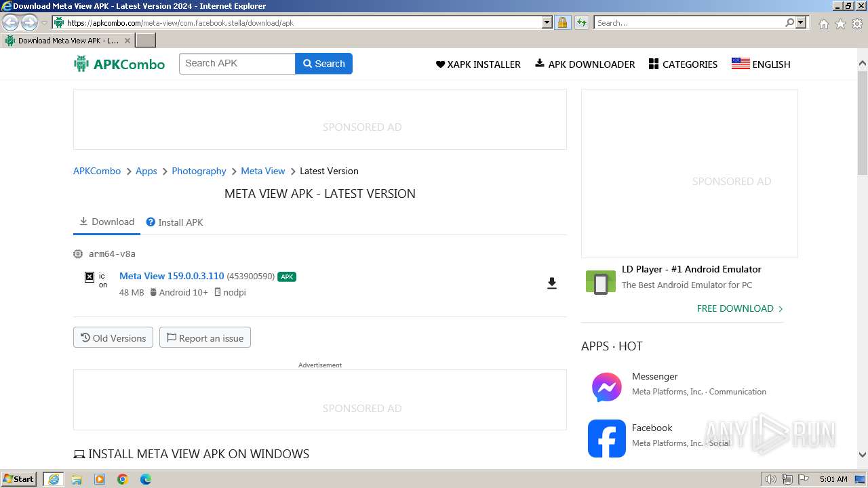
Task: Switch to the Install APK tab
Action: click(x=175, y=222)
